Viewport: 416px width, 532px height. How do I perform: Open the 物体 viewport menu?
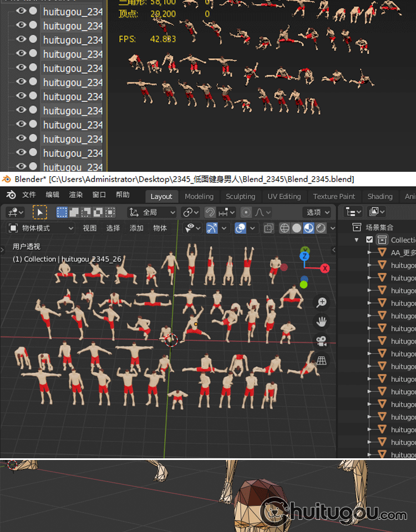[x=160, y=228]
